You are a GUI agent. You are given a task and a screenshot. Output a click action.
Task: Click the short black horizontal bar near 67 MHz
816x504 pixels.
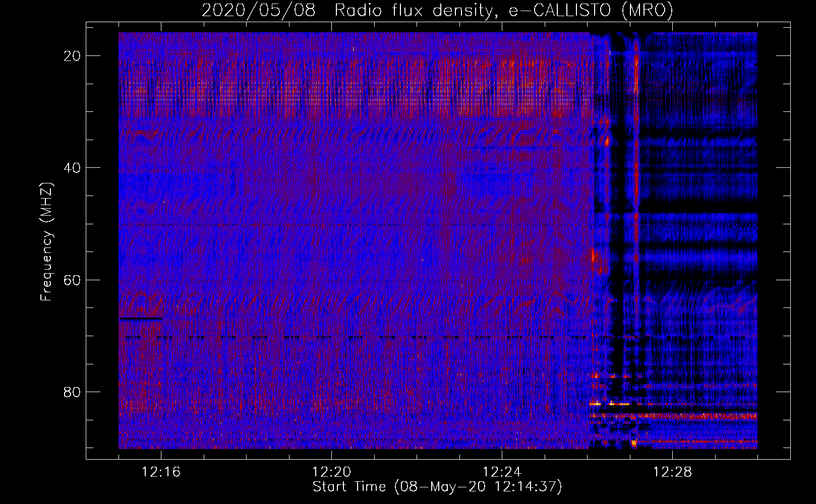click(x=141, y=319)
